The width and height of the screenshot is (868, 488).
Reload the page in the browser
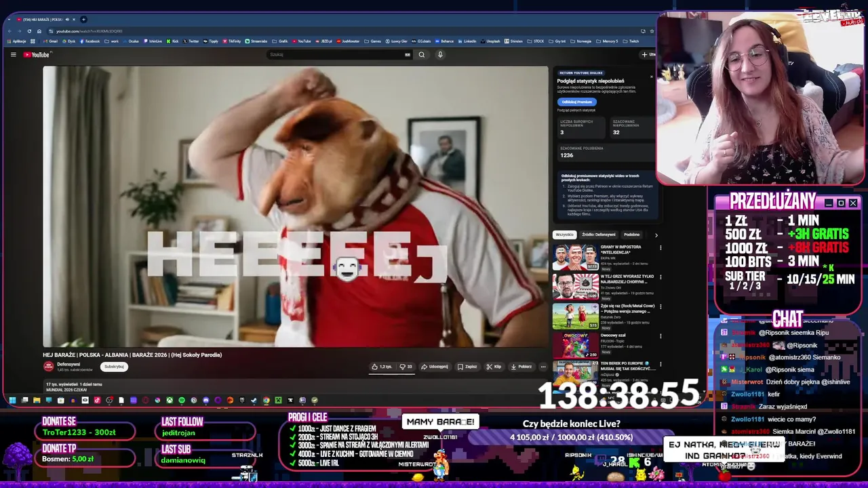click(29, 31)
